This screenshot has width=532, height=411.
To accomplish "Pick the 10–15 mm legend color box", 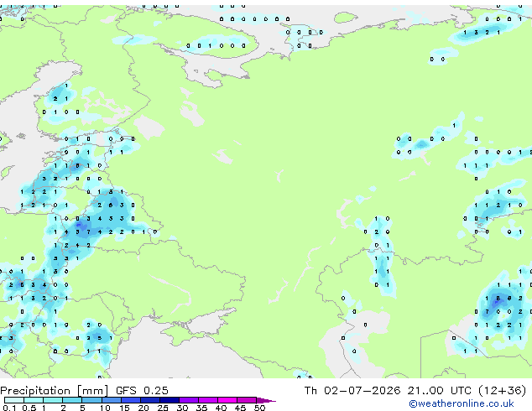I will coord(111,400).
